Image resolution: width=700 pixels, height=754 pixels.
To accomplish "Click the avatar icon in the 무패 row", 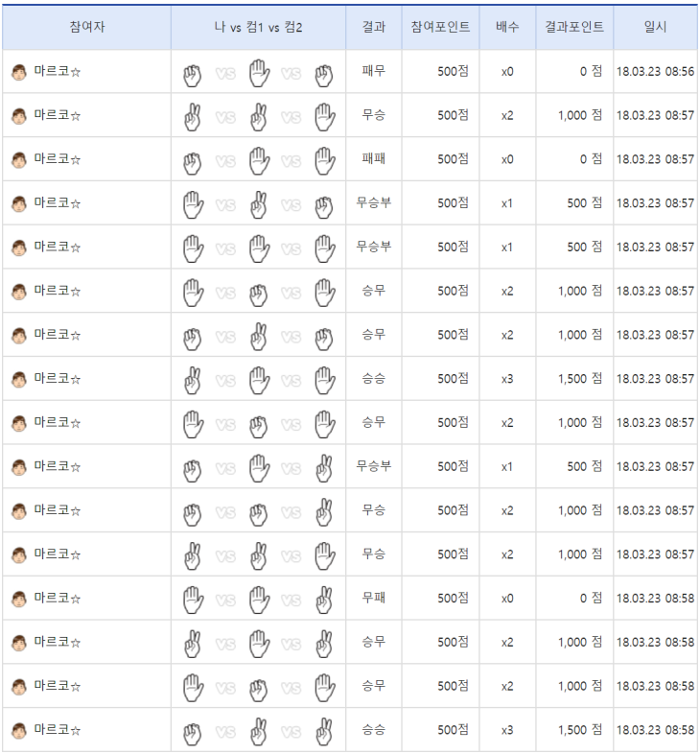I will [19, 599].
